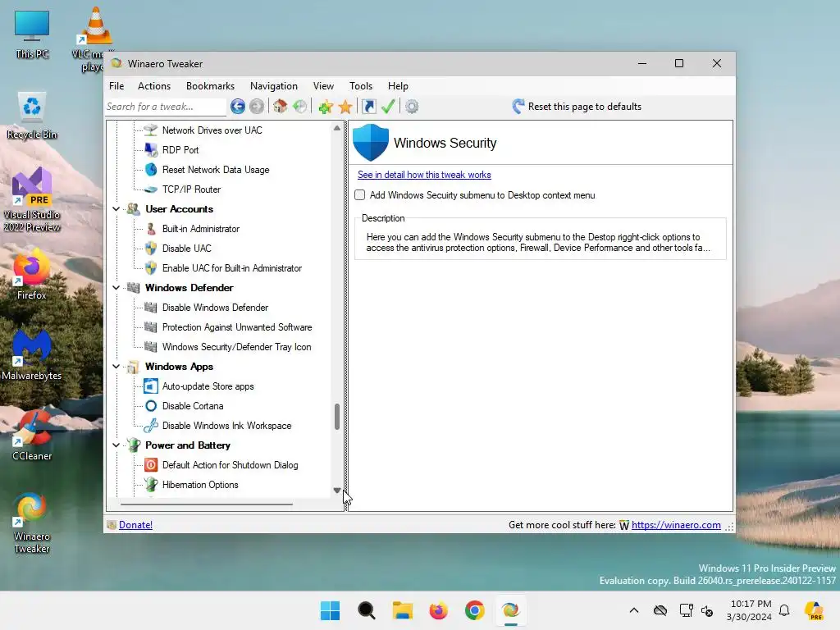The height and width of the screenshot is (630, 840).
Task: Open the Bookmarks menu
Action: (x=210, y=85)
